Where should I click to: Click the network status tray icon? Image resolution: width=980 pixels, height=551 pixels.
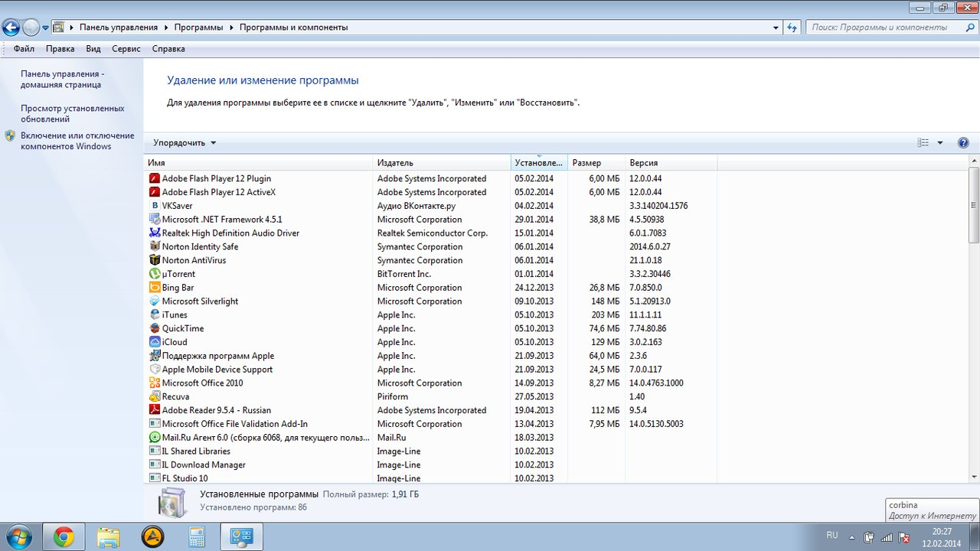click(x=887, y=537)
